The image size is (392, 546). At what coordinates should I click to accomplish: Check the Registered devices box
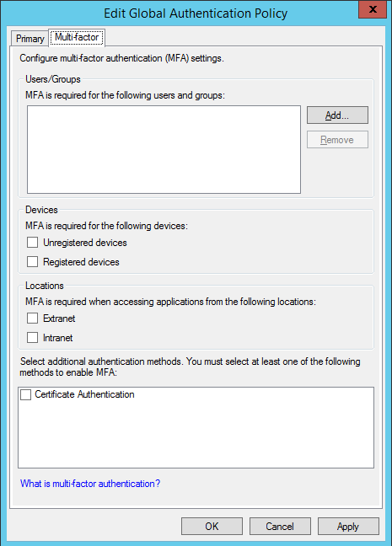click(x=32, y=261)
